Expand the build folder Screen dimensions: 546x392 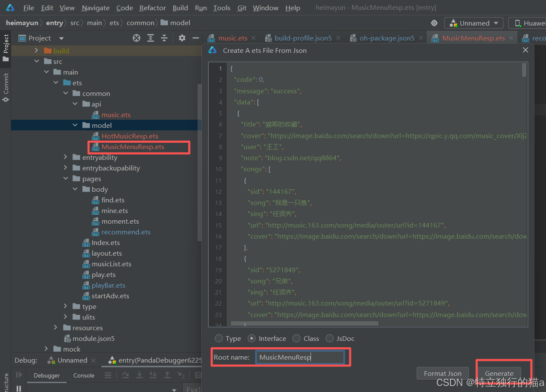click(x=36, y=51)
